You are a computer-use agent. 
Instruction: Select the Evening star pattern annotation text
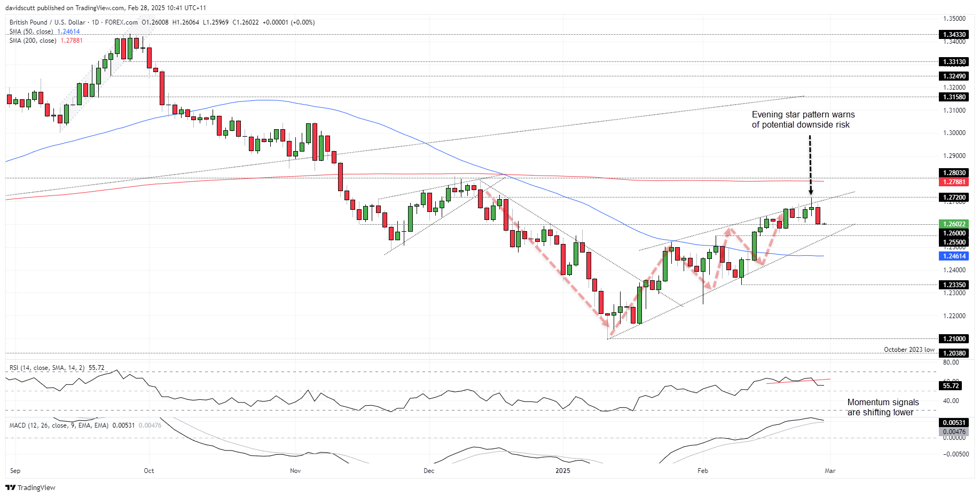(x=803, y=120)
